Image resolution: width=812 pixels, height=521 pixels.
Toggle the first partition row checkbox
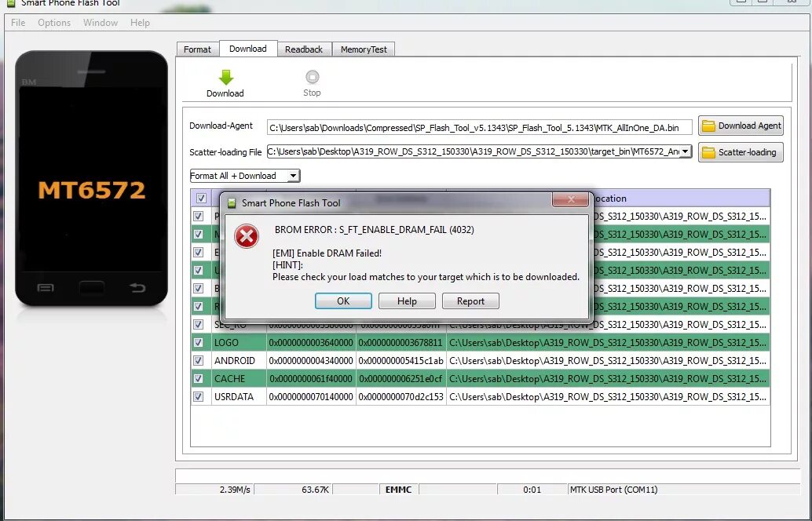[x=198, y=217]
